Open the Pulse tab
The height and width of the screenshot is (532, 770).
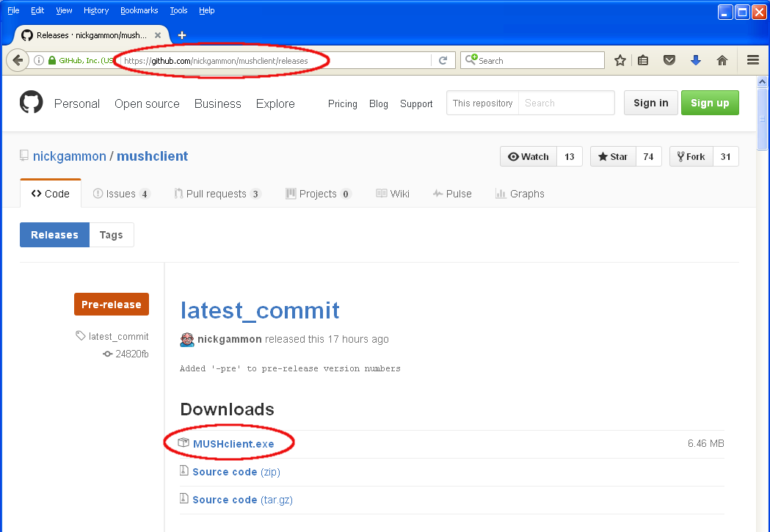point(452,194)
